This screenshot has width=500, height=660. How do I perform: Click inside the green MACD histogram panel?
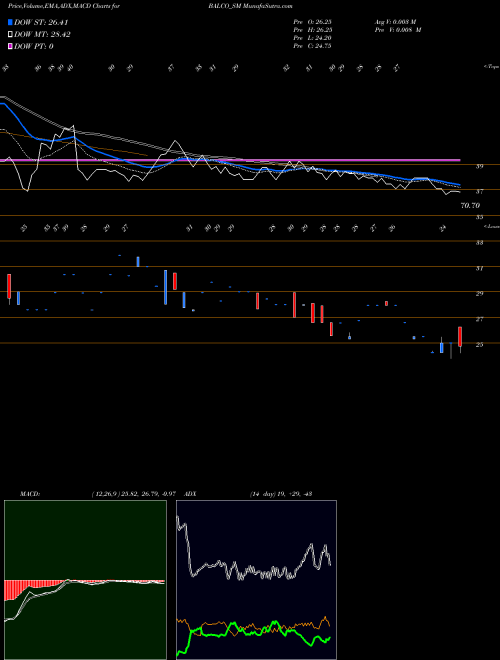point(85,580)
